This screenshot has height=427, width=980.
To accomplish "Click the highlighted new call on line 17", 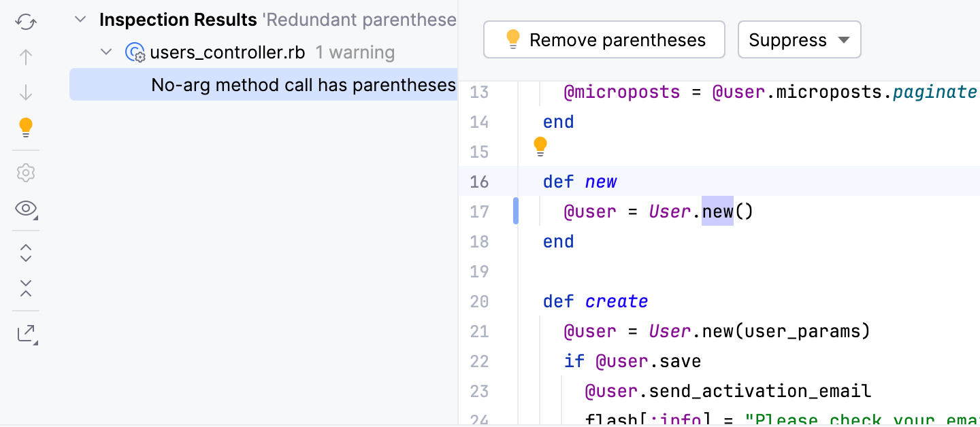I will click(x=717, y=211).
